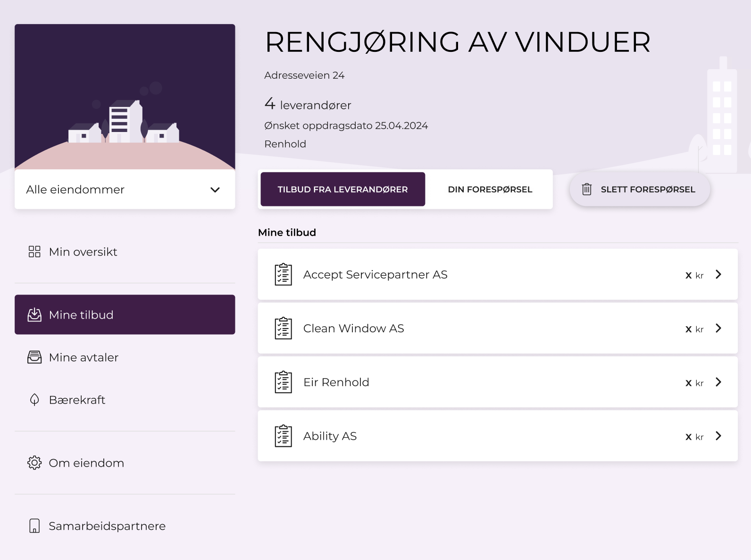Open Samarbeidspartnere sidebar item
The width and height of the screenshot is (751, 560).
pyautogui.click(x=125, y=526)
